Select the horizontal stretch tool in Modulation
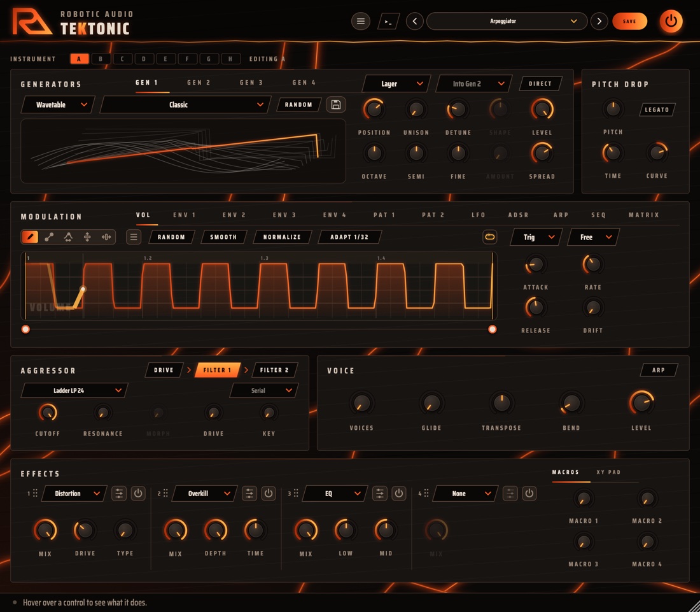Image resolution: width=700 pixels, height=612 pixels. [106, 237]
